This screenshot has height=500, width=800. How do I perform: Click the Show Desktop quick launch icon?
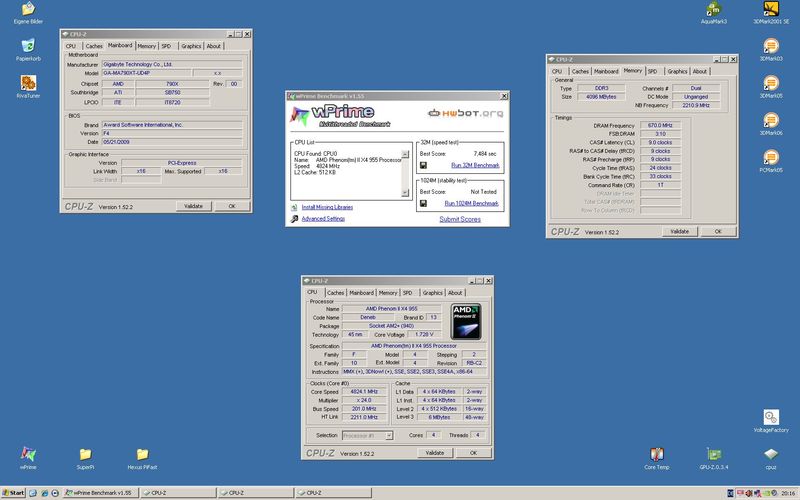33,493
